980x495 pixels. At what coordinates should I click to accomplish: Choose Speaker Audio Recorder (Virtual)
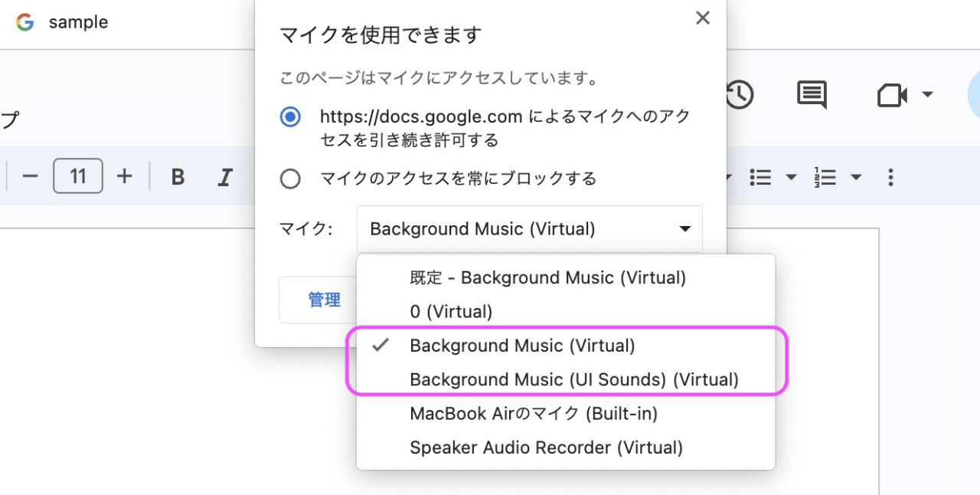click(566, 447)
